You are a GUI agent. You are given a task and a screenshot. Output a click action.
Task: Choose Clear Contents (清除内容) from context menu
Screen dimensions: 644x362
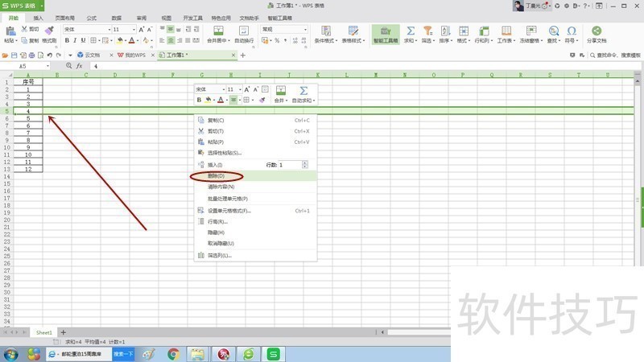[x=255, y=187]
